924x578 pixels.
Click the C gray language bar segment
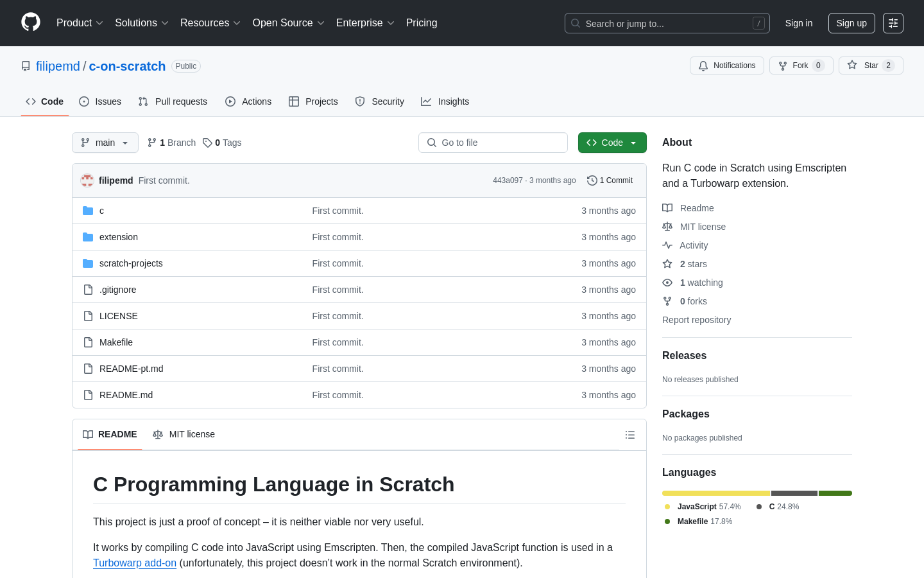[794, 493]
